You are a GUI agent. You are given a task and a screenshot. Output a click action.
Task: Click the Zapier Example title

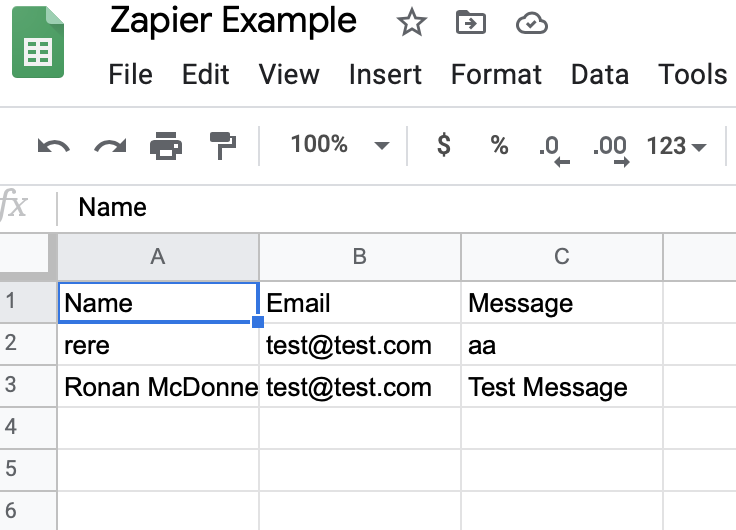point(233,21)
